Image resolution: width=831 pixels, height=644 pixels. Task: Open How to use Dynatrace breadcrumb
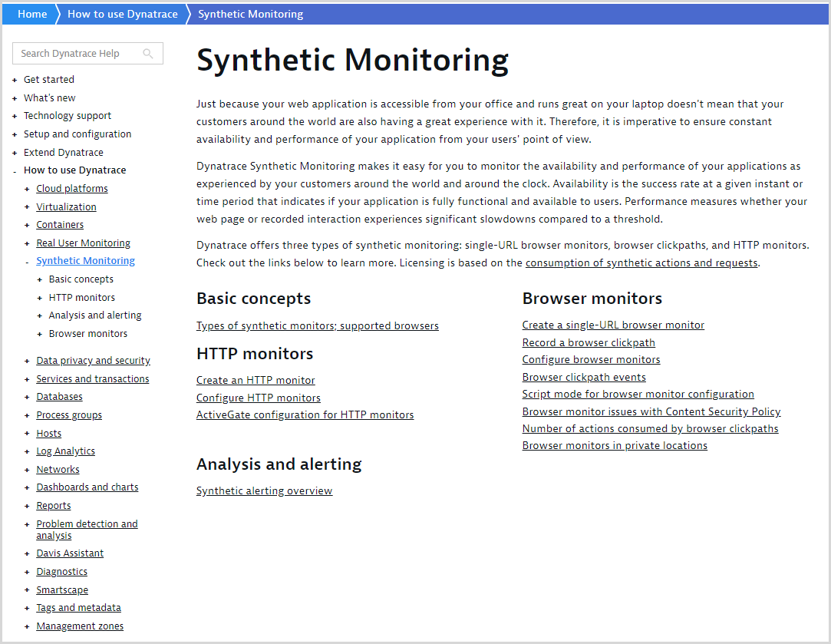(123, 15)
